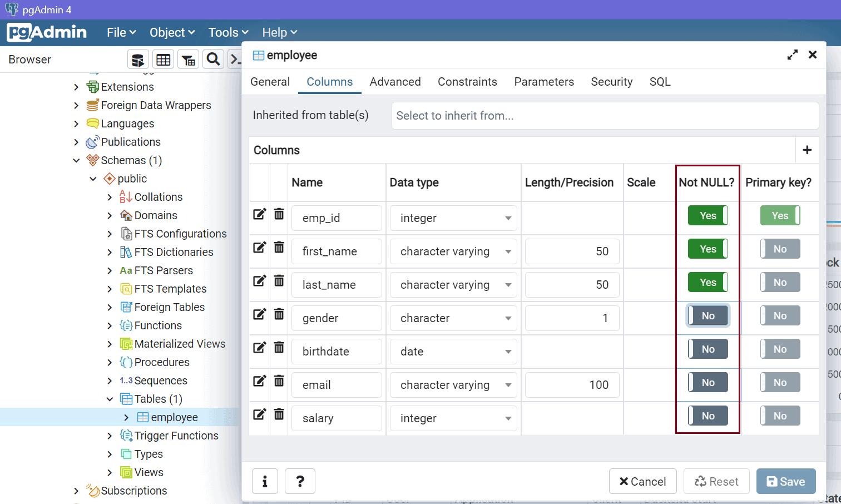Switch to the Constraints tab
Image resolution: width=841 pixels, height=504 pixels.
(467, 82)
